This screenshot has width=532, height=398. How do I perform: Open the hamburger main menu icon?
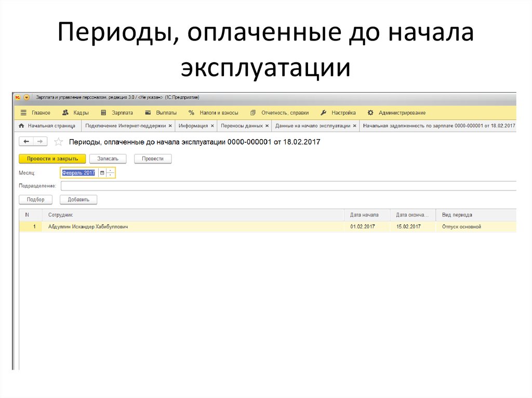click(x=23, y=112)
